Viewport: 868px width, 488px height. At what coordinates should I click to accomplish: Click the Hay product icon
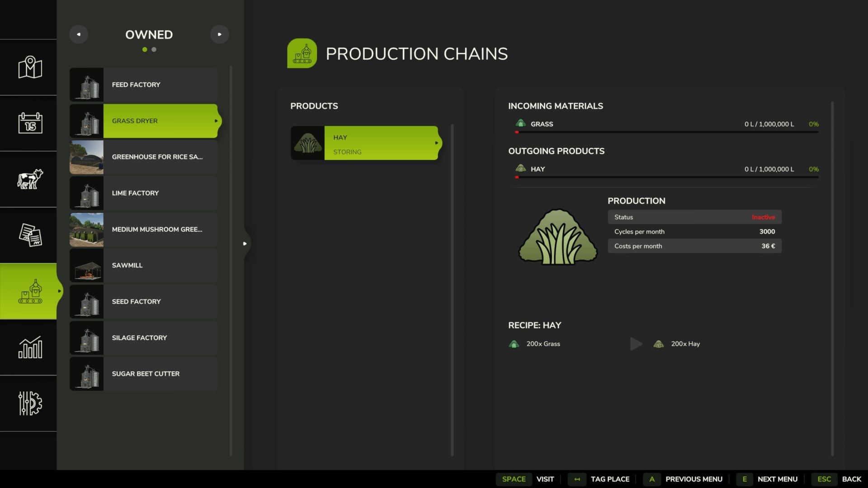click(x=307, y=143)
